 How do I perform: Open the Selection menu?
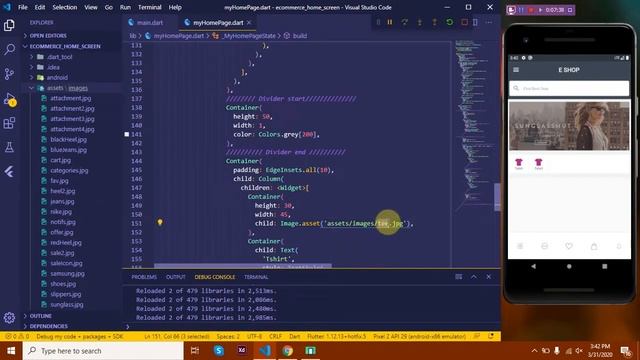(x=64, y=7)
